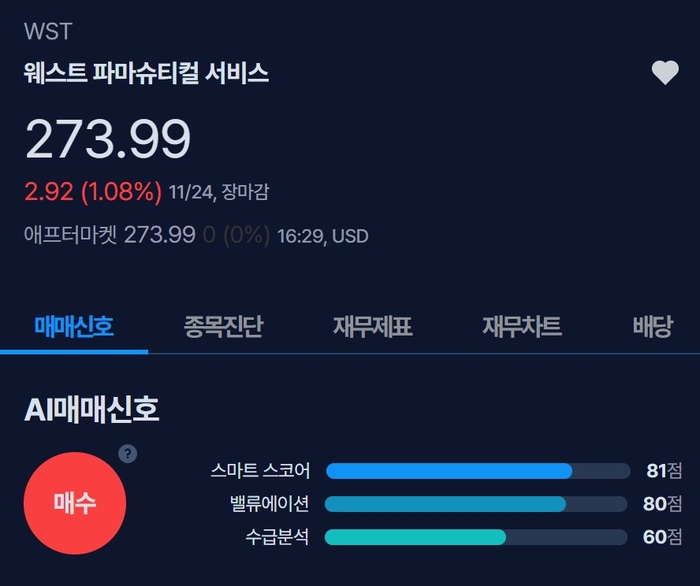The width and height of the screenshot is (700, 586).
Task: Click the 밸류에이션 progress bar
Action: click(x=475, y=504)
